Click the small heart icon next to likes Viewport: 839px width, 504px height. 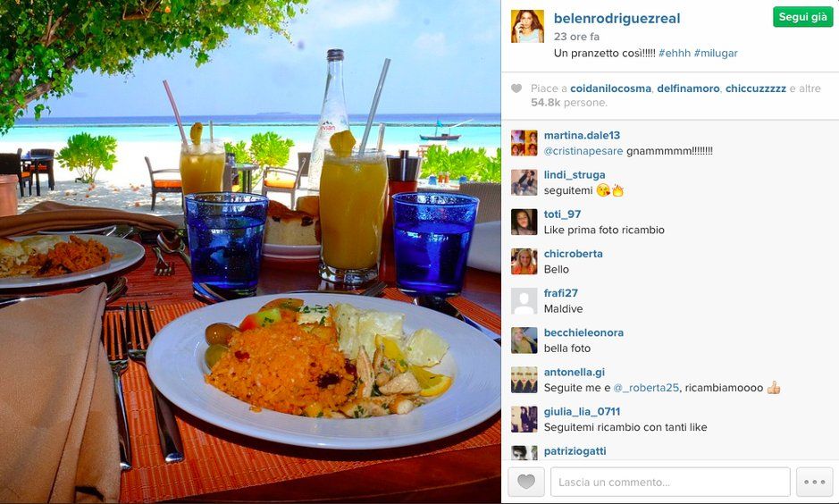click(x=516, y=88)
